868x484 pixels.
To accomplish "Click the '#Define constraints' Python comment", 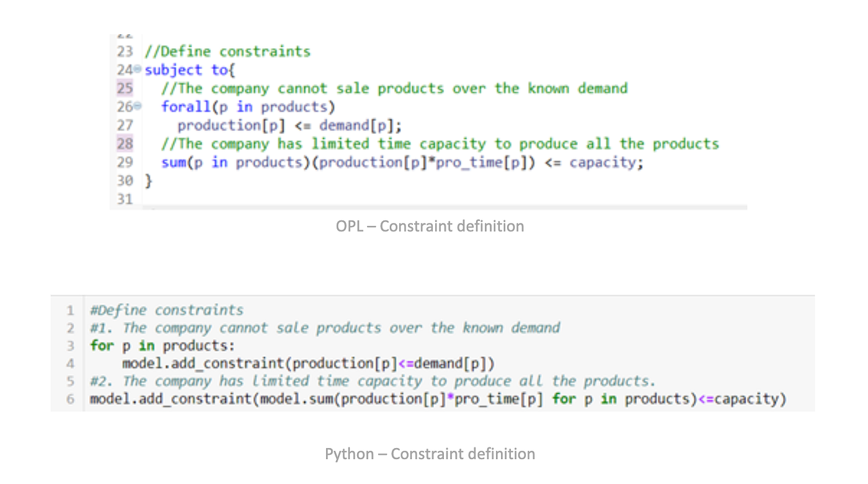I will (x=167, y=310).
